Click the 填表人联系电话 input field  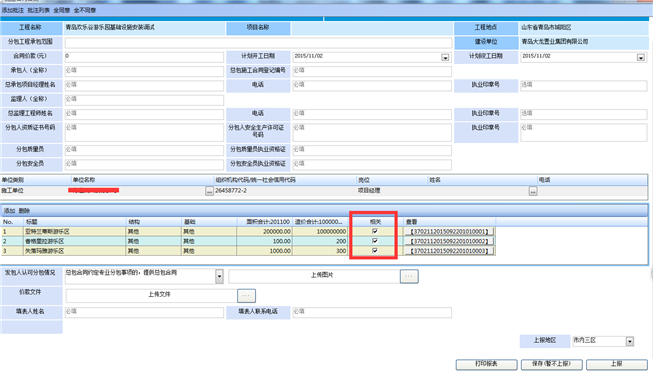point(372,312)
